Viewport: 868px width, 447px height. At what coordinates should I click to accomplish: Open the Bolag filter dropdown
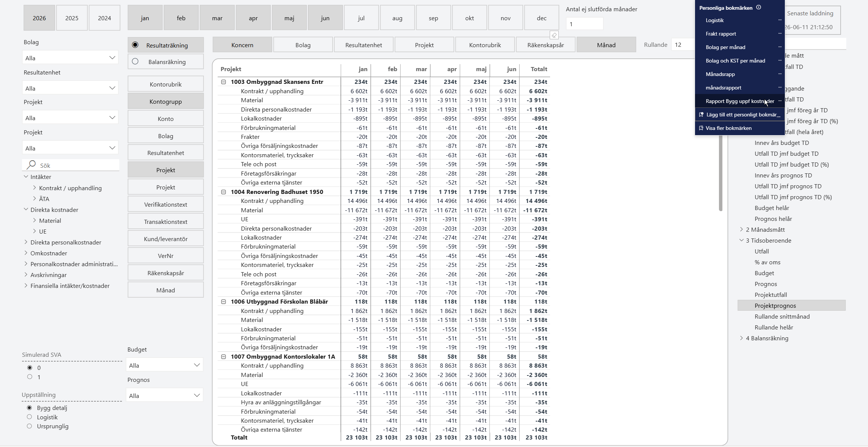click(x=70, y=58)
